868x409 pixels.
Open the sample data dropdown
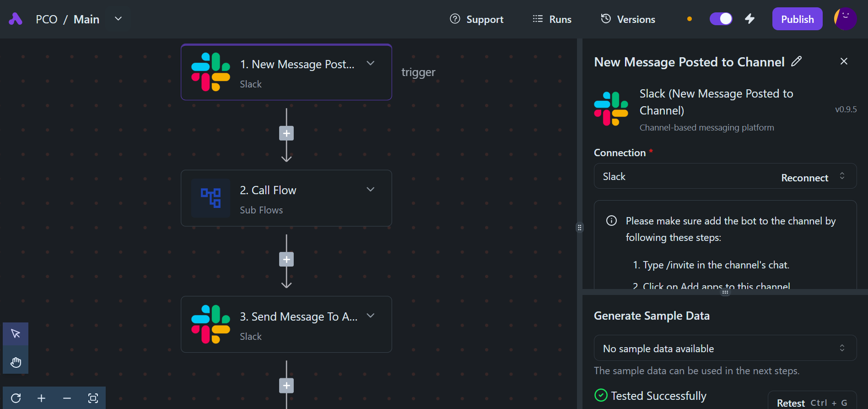(725, 348)
